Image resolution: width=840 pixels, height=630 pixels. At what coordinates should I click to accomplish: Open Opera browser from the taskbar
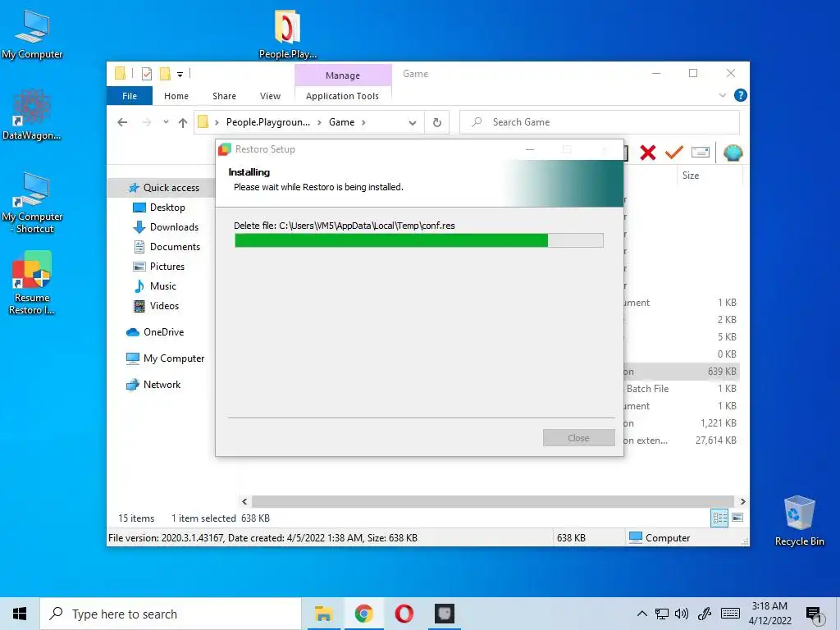[x=404, y=614]
